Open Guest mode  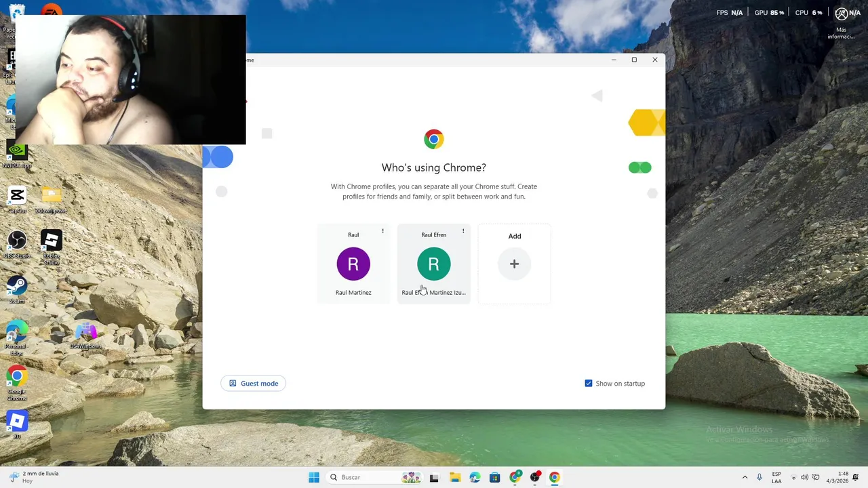coord(254,384)
